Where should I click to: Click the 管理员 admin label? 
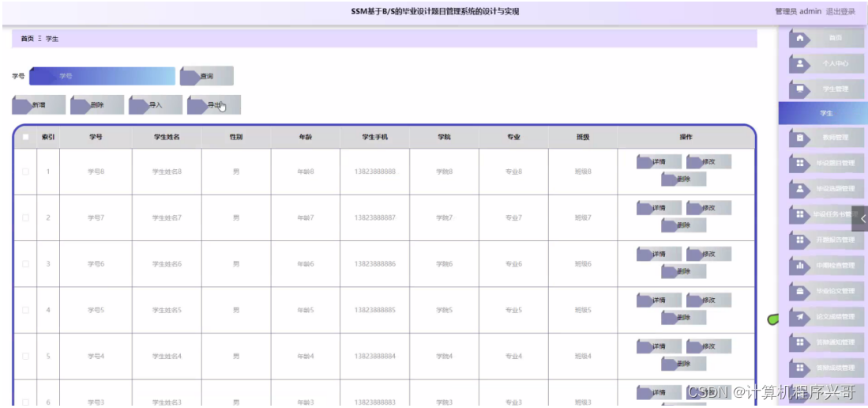click(798, 11)
